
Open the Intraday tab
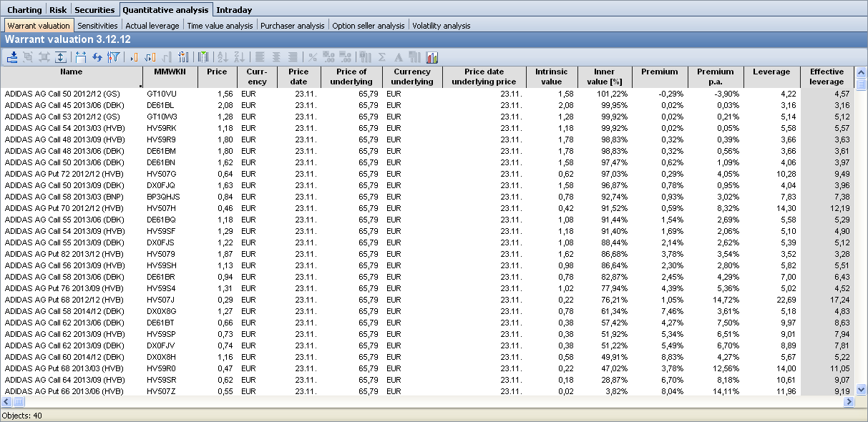coord(234,10)
